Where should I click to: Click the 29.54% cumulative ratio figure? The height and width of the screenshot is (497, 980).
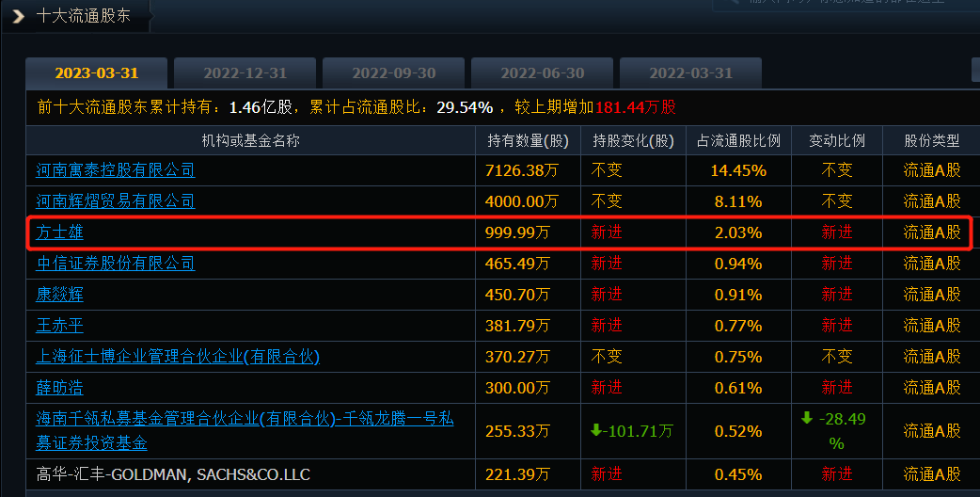(x=465, y=107)
